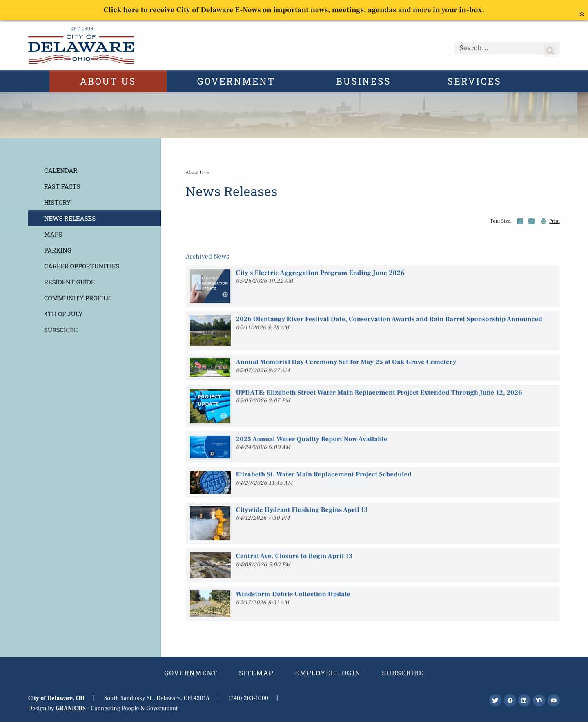Select Fast Facts in the sidebar
Viewport: 588px width, 722px height.
(x=62, y=187)
